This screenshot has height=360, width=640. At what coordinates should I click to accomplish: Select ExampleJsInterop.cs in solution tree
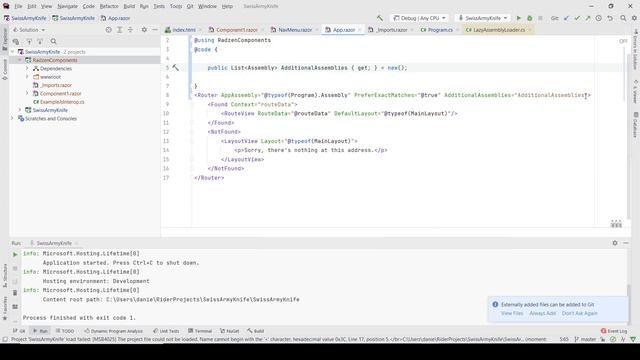(62, 102)
